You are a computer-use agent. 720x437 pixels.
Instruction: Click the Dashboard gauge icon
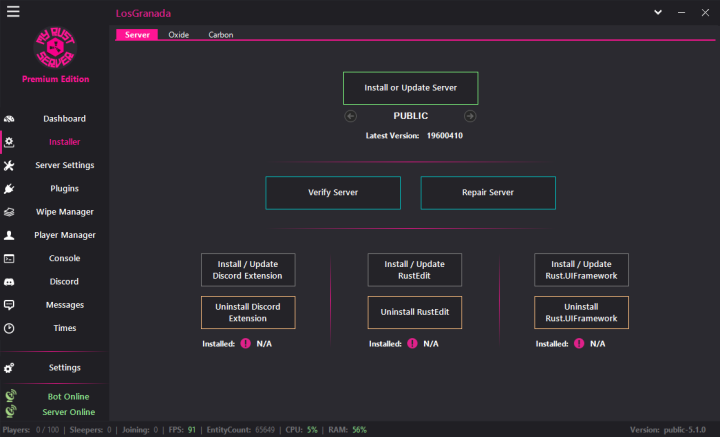[x=9, y=119]
